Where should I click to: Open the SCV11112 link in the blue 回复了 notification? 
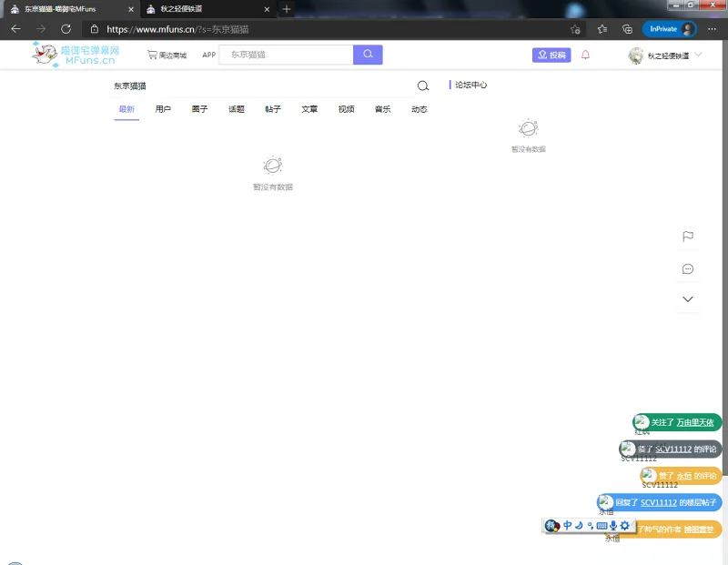(659, 502)
